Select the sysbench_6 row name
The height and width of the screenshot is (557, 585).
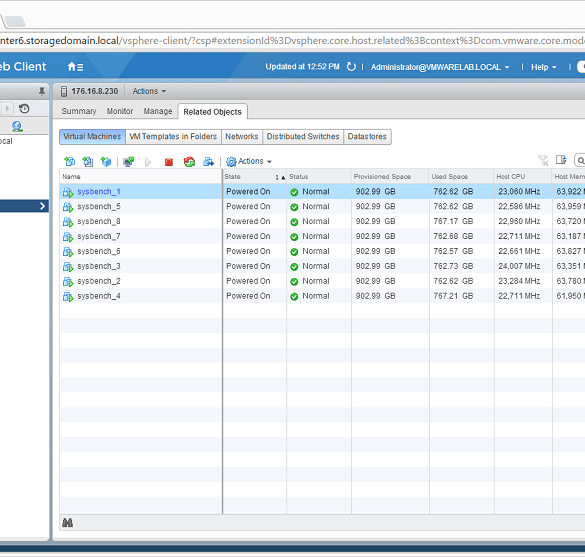tap(99, 251)
